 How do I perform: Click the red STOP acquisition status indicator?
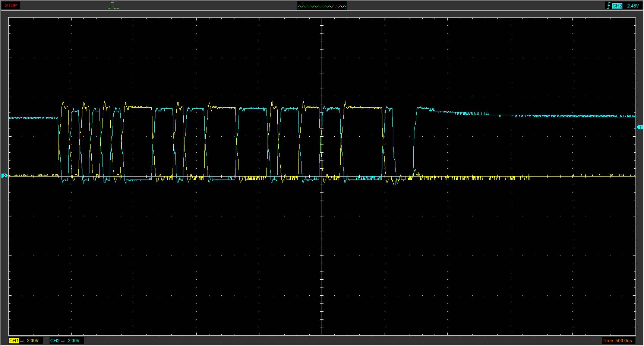[x=11, y=6]
